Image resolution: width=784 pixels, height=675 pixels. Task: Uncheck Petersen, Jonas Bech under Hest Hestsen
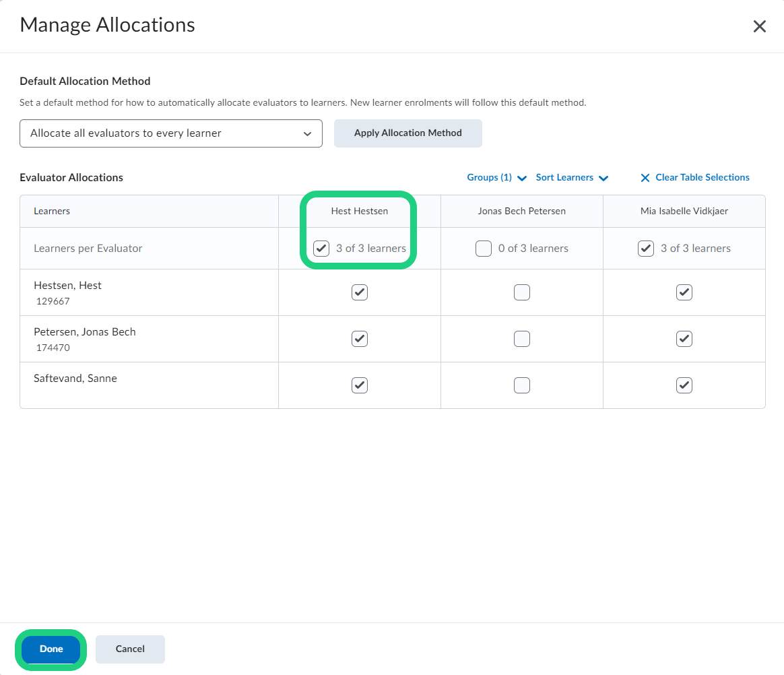(x=359, y=338)
